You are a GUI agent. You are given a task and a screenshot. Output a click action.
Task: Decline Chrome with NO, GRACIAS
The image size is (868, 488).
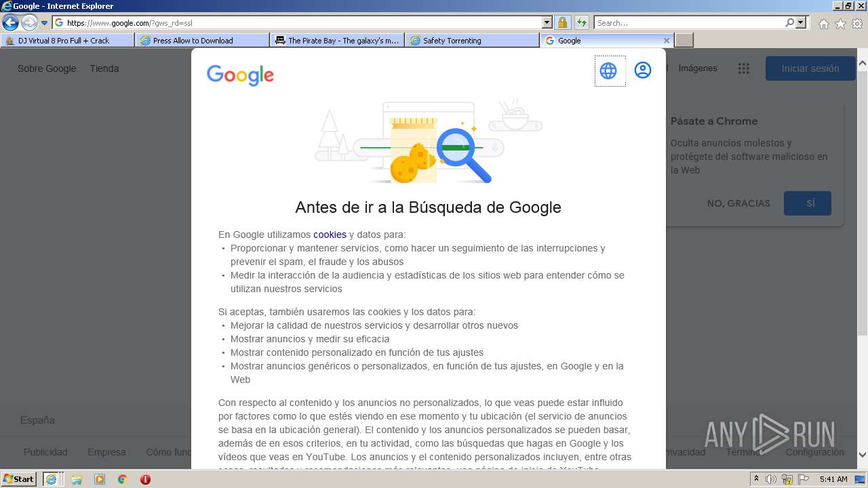pyautogui.click(x=738, y=203)
